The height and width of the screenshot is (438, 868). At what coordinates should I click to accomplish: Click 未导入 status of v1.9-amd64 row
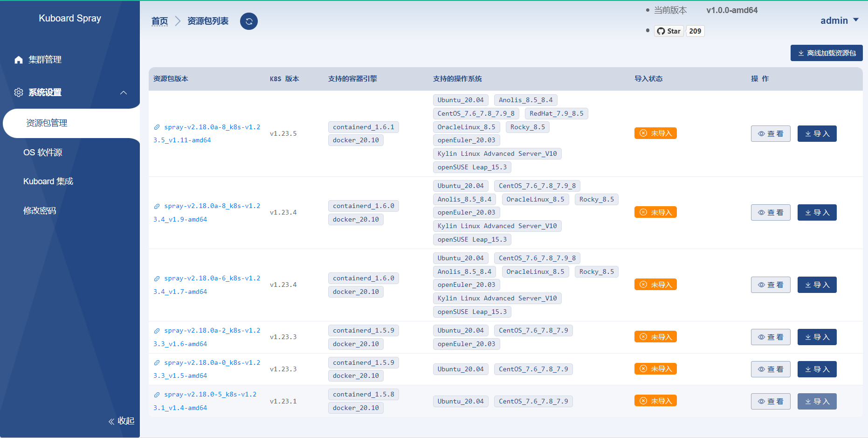pyautogui.click(x=655, y=212)
